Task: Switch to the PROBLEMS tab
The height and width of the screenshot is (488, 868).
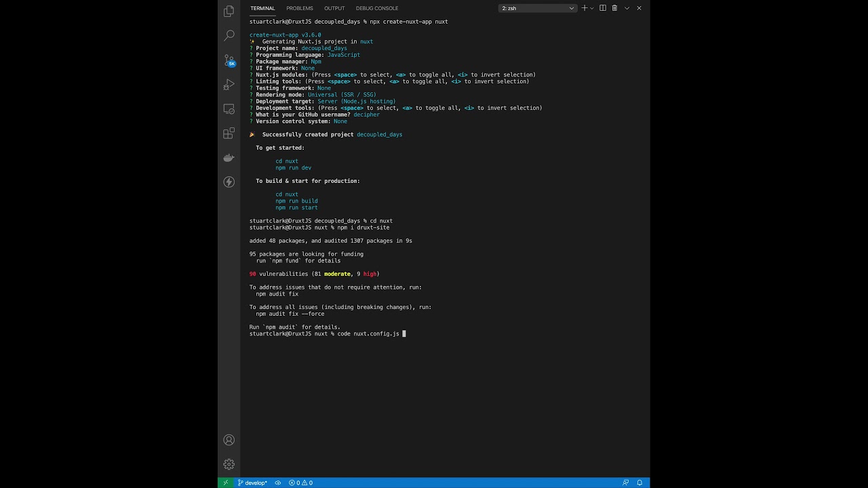Action: (300, 8)
